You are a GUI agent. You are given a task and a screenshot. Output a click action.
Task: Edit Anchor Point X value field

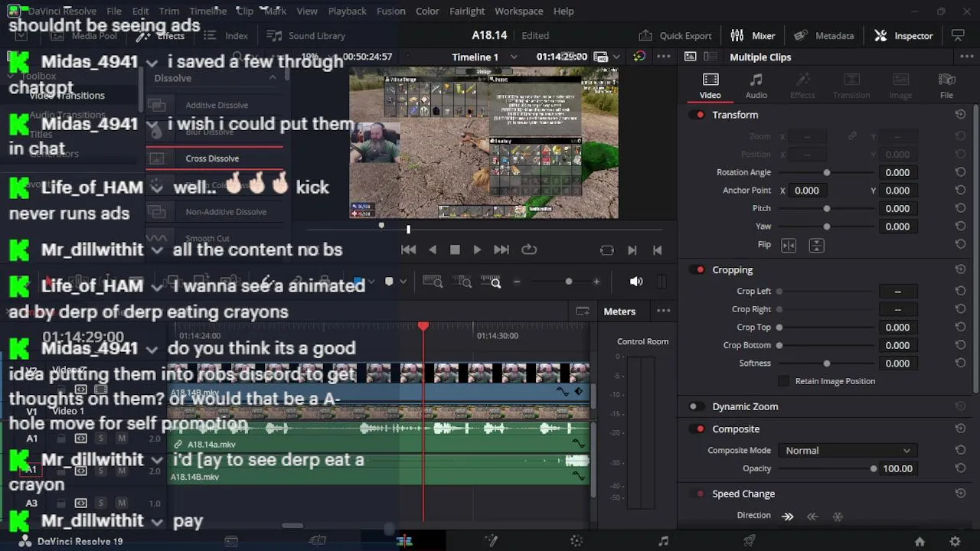(807, 191)
